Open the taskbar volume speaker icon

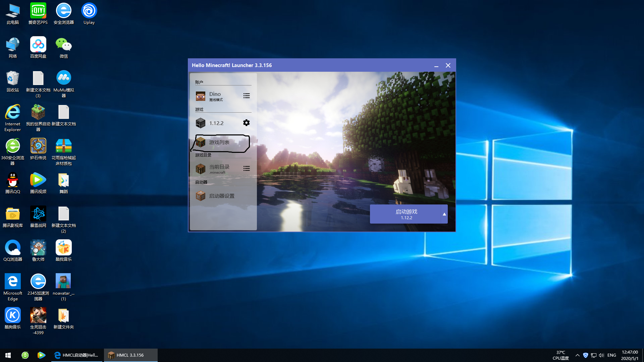point(601,355)
